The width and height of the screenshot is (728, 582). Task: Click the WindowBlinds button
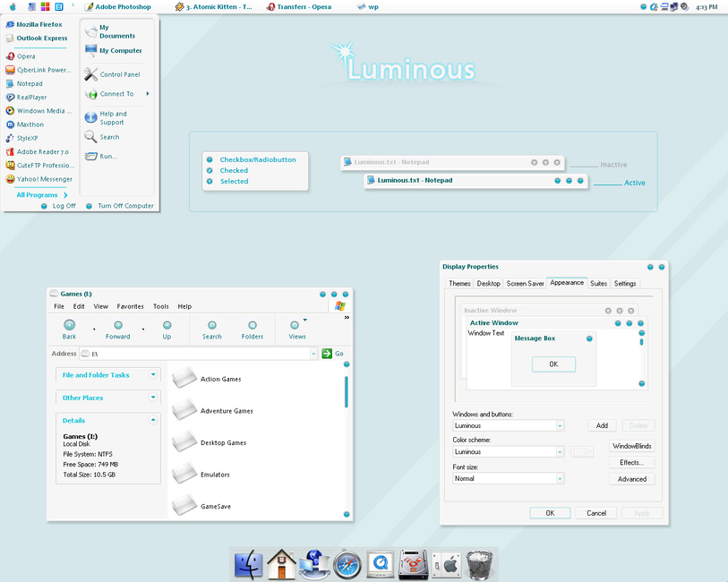(x=632, y=446)
